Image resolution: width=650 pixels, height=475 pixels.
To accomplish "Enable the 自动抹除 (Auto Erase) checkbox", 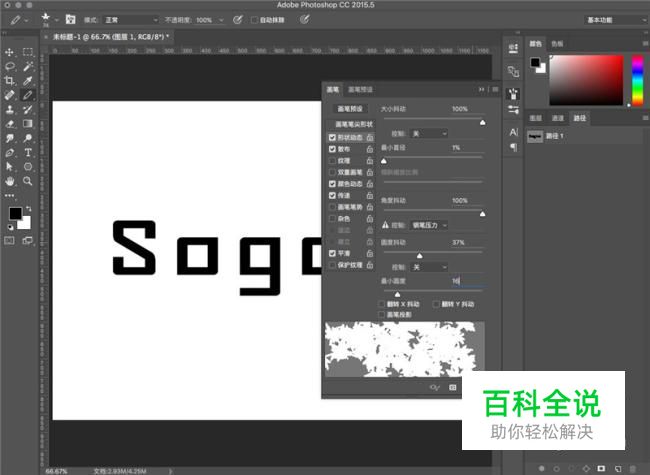I will [x=255, y=20].
